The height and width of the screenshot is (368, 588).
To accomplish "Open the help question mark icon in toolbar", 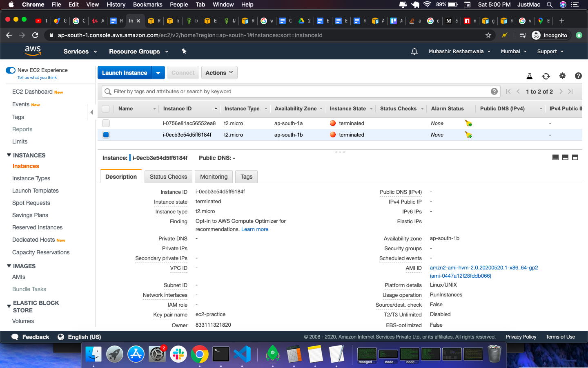I will (x=578, y=76).
